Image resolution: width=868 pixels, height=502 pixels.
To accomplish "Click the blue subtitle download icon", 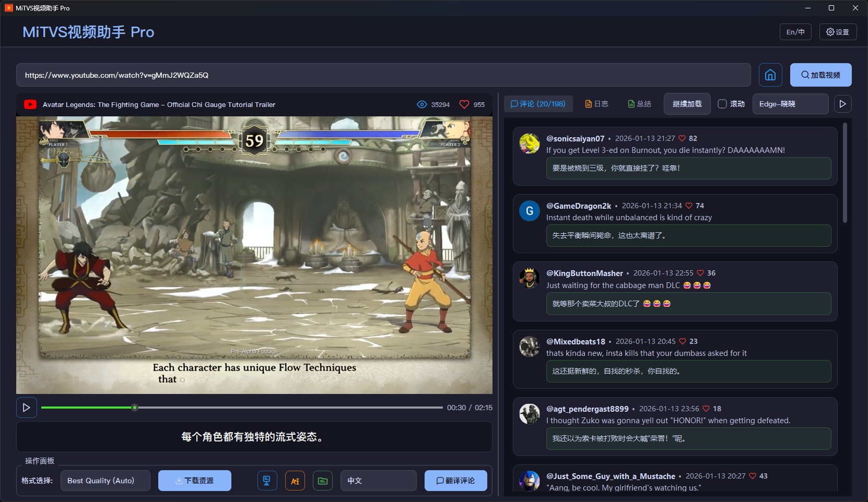I will click(267, 481).
